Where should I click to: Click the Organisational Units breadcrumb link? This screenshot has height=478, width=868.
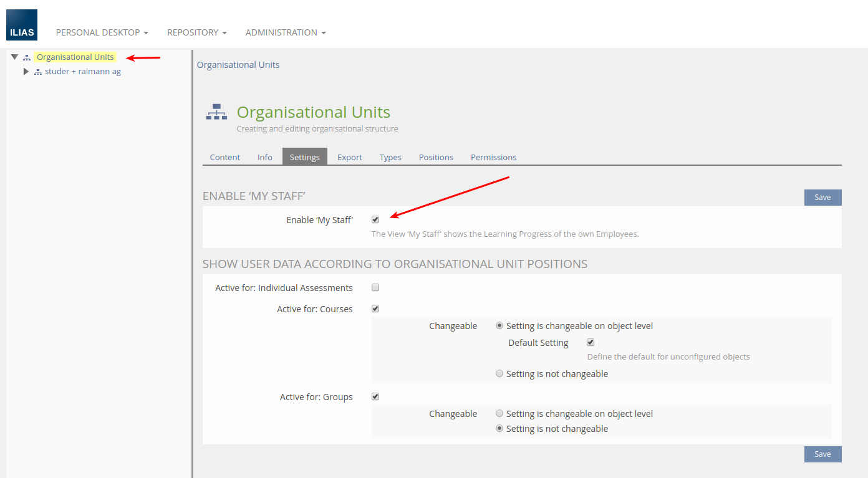pyautogui.click(x=238, y=65)
